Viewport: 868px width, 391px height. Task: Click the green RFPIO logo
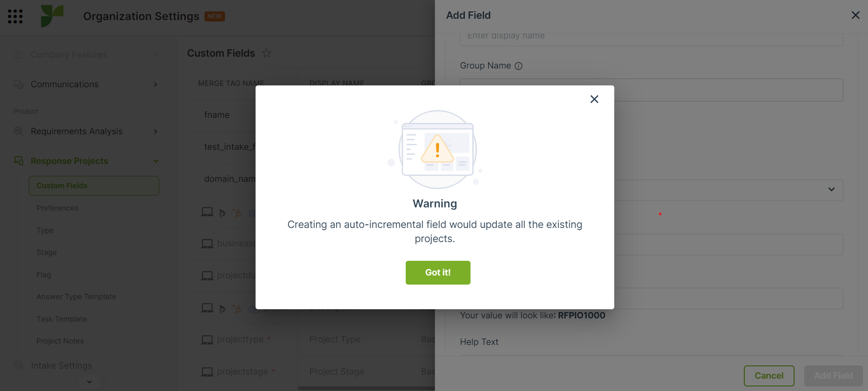[52, 16]
